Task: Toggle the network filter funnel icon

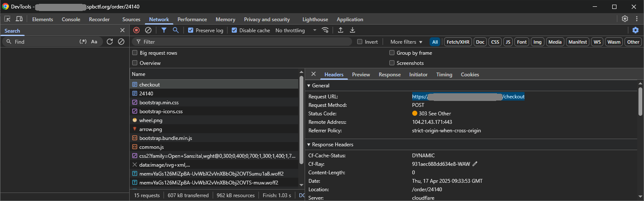Action: click(164, 30)
